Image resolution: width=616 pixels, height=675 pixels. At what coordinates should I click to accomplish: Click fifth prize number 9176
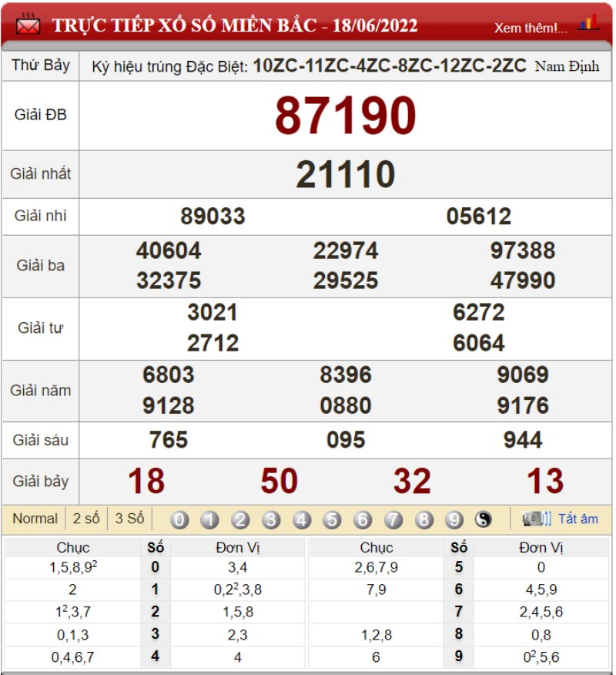[523, 405]
